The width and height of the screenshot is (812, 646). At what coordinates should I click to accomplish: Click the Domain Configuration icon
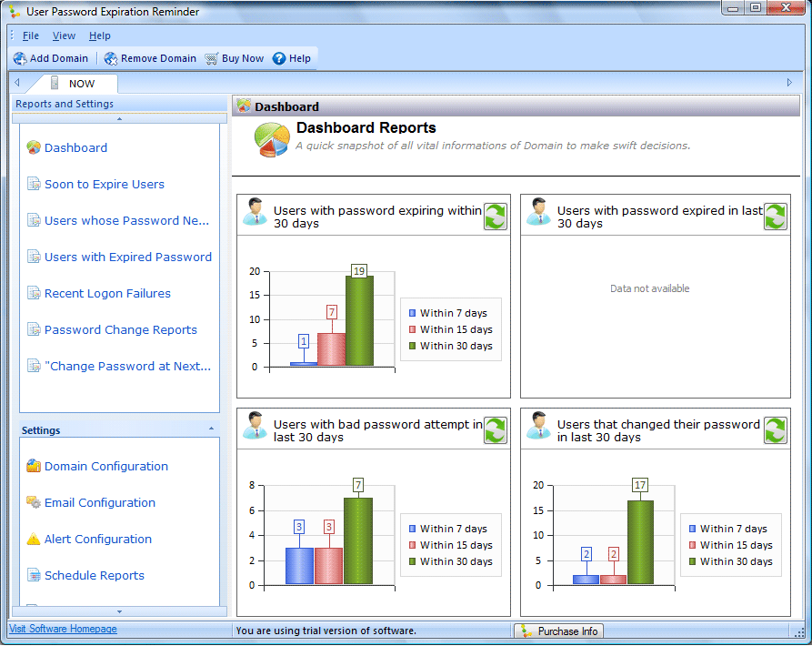[x=34, y=466]
